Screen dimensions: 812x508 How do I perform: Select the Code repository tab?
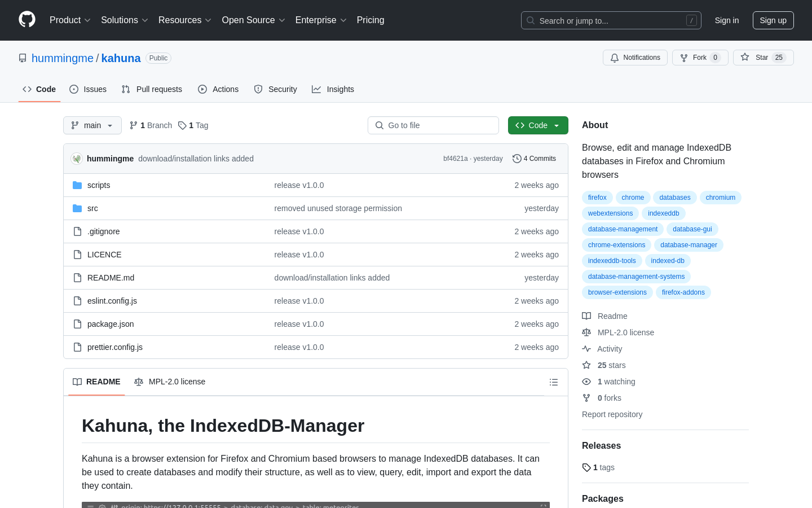click(39, 89)
